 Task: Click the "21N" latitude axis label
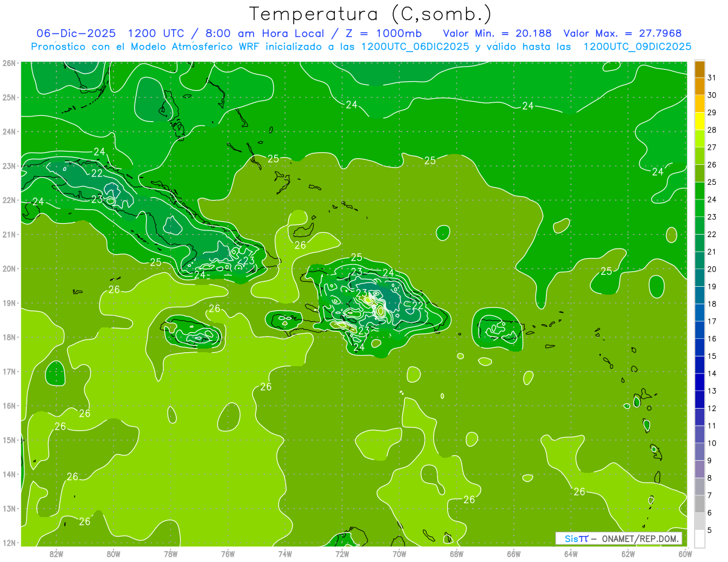tap(9, 234)
